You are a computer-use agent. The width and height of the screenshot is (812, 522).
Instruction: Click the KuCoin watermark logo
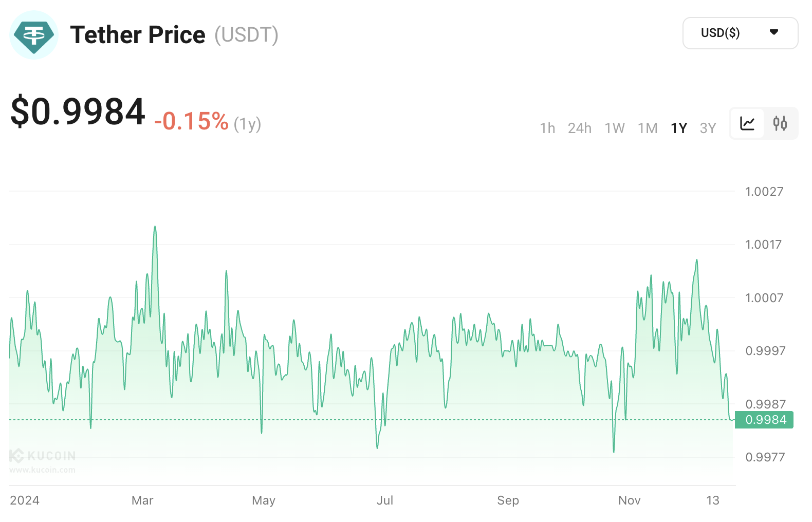tap(43, 456)
